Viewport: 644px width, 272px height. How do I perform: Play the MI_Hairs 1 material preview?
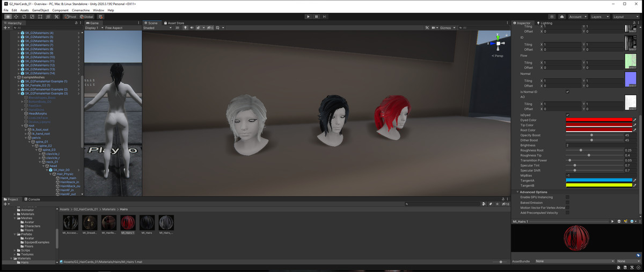612,221
